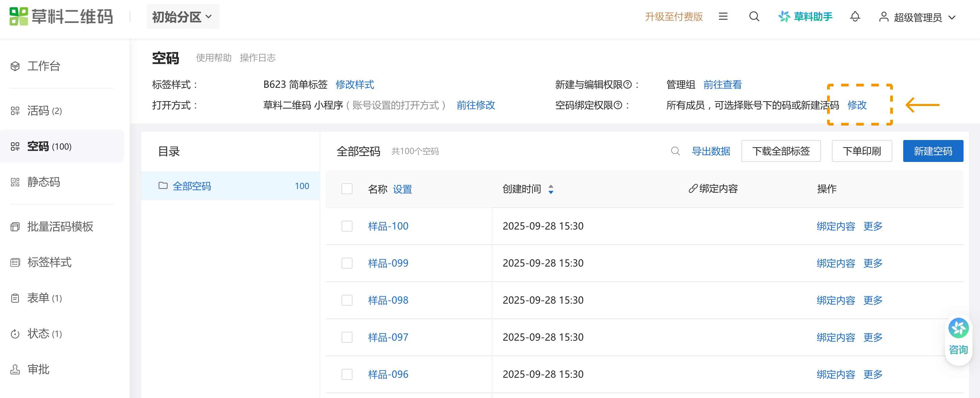Screen dimensions: 980x398
Task: Click the notification bell icon
Action: pyautogui.click(x=855, y=17)
